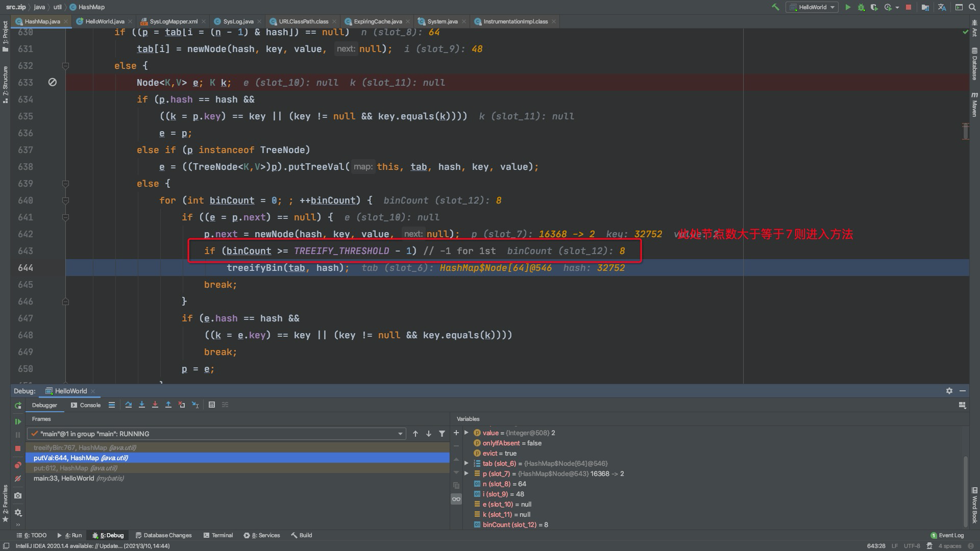The width and height of the screenshot is (980, 551).
Task: Open Debug sidebar settings gear dropdown
Action: click(x=18, y=512)
